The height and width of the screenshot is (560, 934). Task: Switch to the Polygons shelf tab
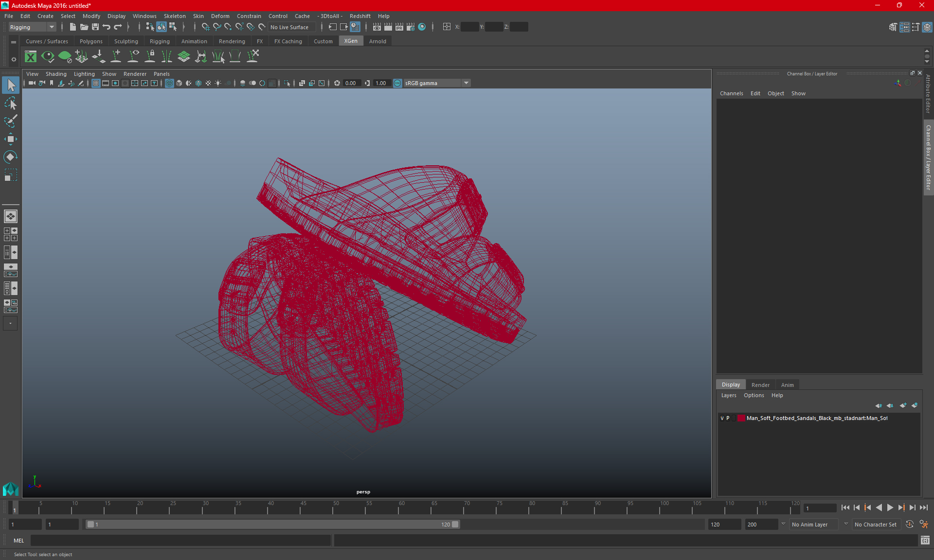tap(91, 41)
